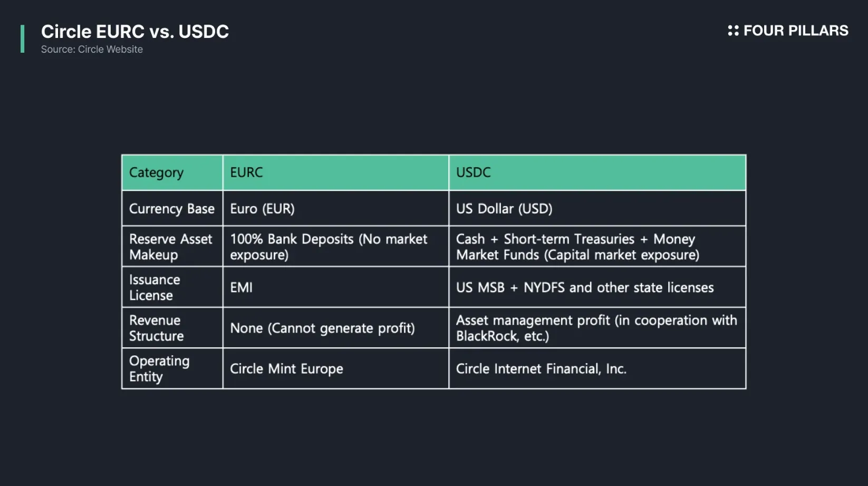
Task: Click the Cash + Short-term Treasuries cell
Action: pos(597,247)
